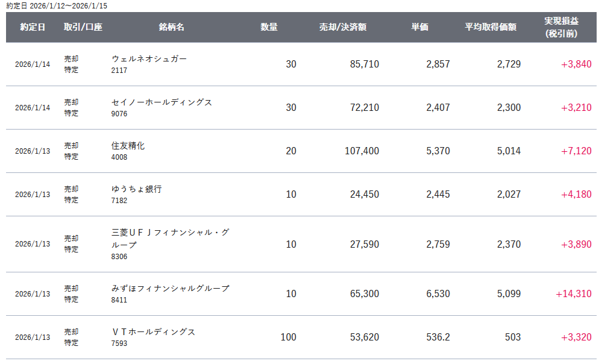Screen dimensions: 602x364
Task: Open the 住友精化 stock entry
Action: pyautogui.click(x=128, y=145)
